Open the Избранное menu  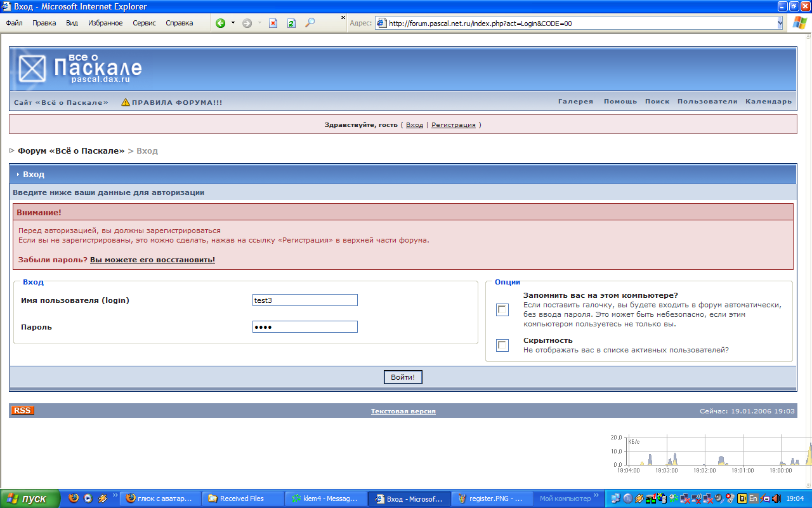[105, 23]
